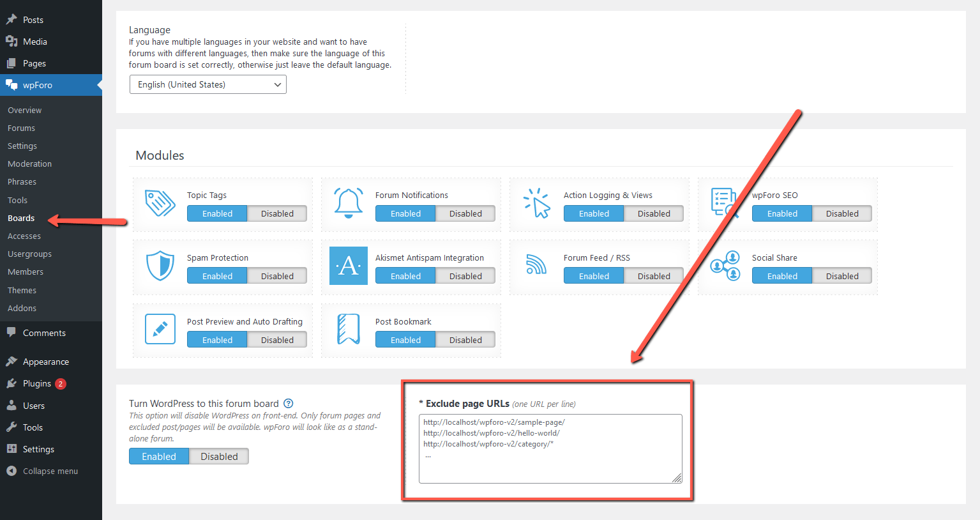Image resolution: width=980 pixels, height=520 pixels.
Task: Click the Akismet Antispam Integration icon
Action: coord(348,266)
